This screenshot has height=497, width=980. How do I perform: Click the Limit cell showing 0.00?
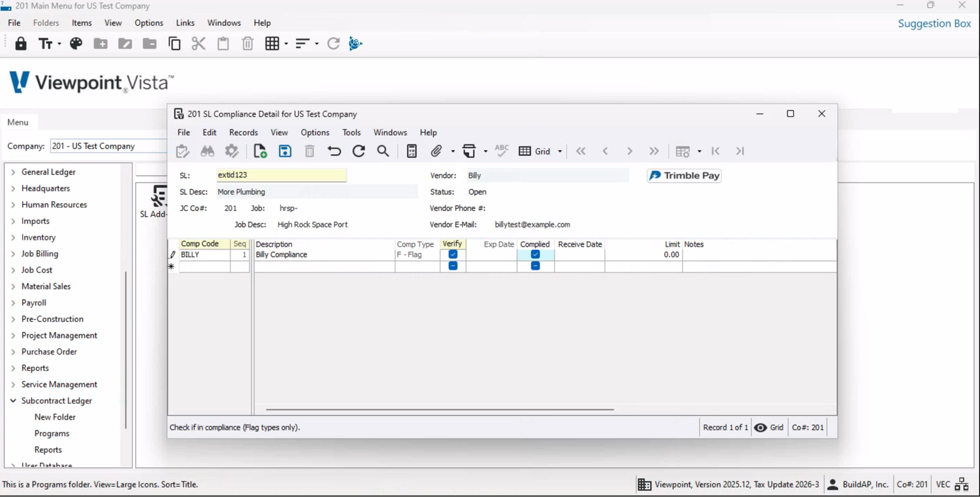pyautogui.click(x=644, y=255)
